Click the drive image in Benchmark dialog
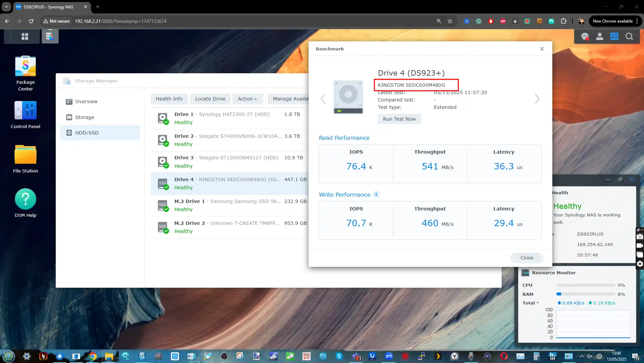The image size is (644, 363). pos(348,97)
